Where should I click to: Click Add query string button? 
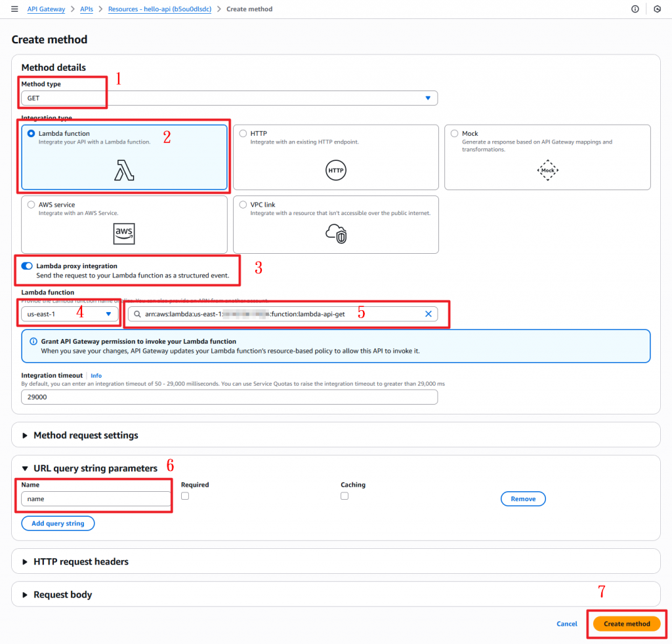point(58,523)
